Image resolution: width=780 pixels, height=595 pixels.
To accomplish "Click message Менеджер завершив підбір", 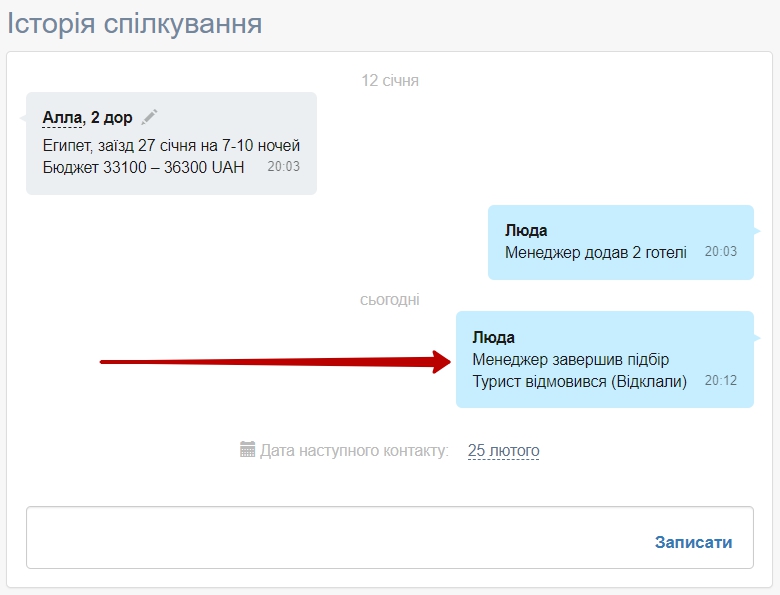I will pos(571,359).
